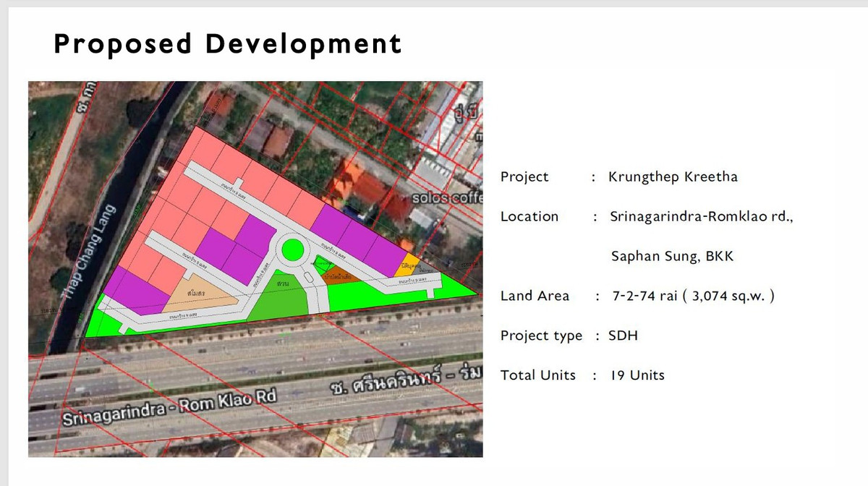This screenshot has width=868, height=486.
Task: Select the small green triangular plot beside the roundabout
Action: [322, 263]
